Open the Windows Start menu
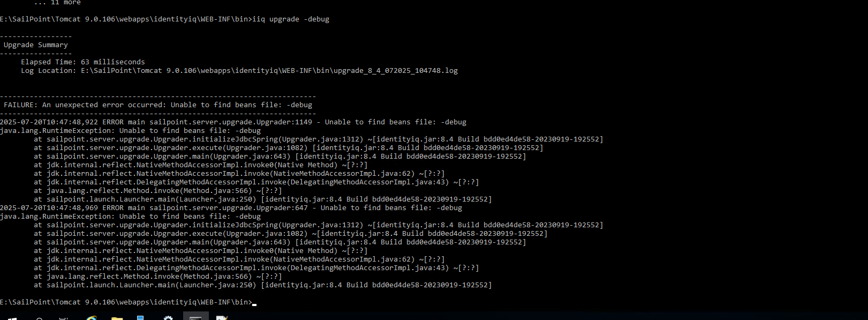 pyautogui.click(x=12, y=318)
